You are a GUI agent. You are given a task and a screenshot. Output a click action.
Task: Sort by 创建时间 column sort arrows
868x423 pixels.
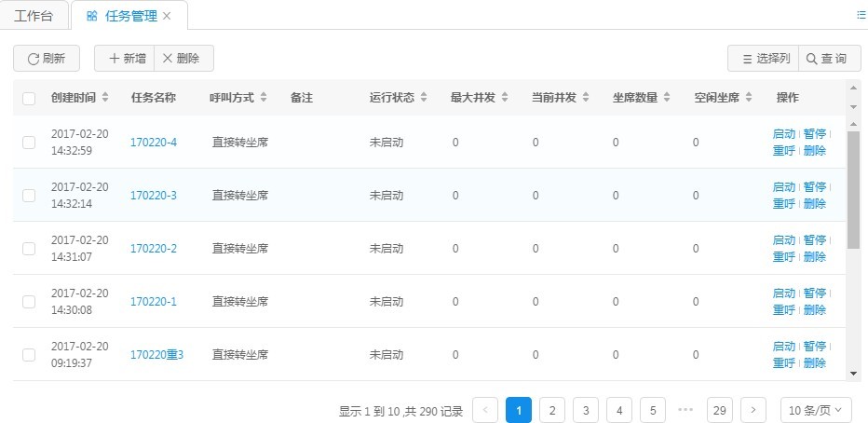[105, 98]
